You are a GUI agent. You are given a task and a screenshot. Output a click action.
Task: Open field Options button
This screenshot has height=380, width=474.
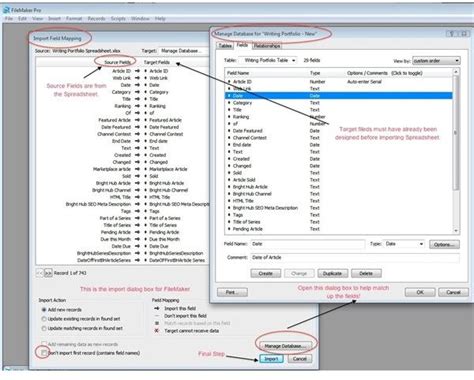(x=444, y=244)
